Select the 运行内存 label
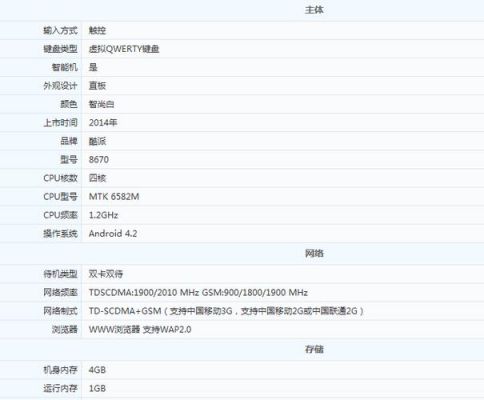Viewport: 484px width, 400px height. (x=60, y=388)
